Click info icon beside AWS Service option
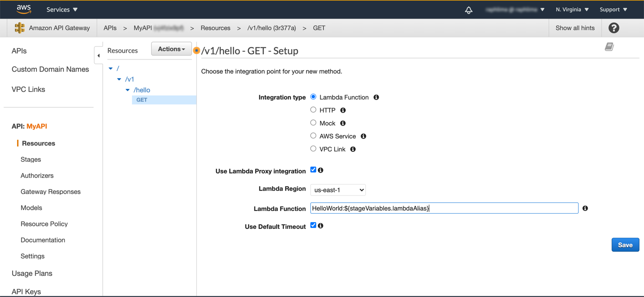 click(x=363, y=136)
